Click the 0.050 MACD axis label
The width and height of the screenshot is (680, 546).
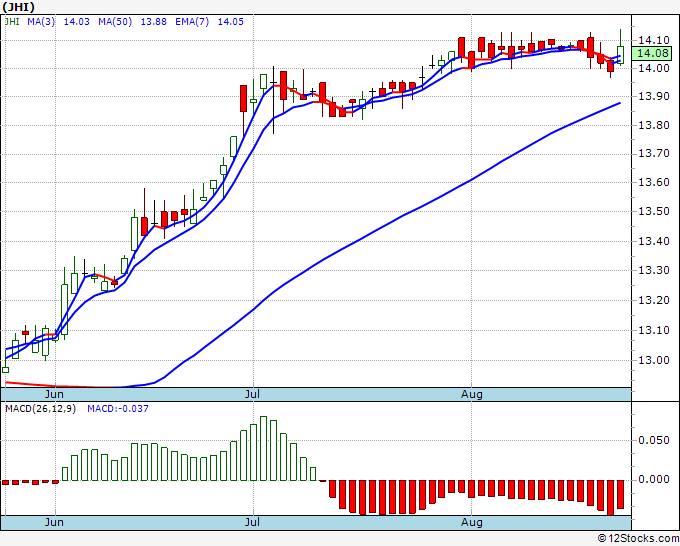click(x=654, y=441)
